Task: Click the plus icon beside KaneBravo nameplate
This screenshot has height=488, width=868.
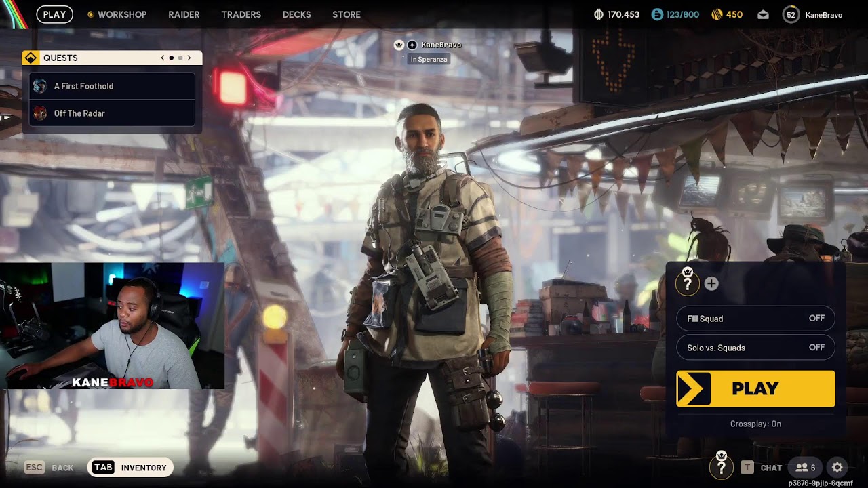Action: coord(412,45)
